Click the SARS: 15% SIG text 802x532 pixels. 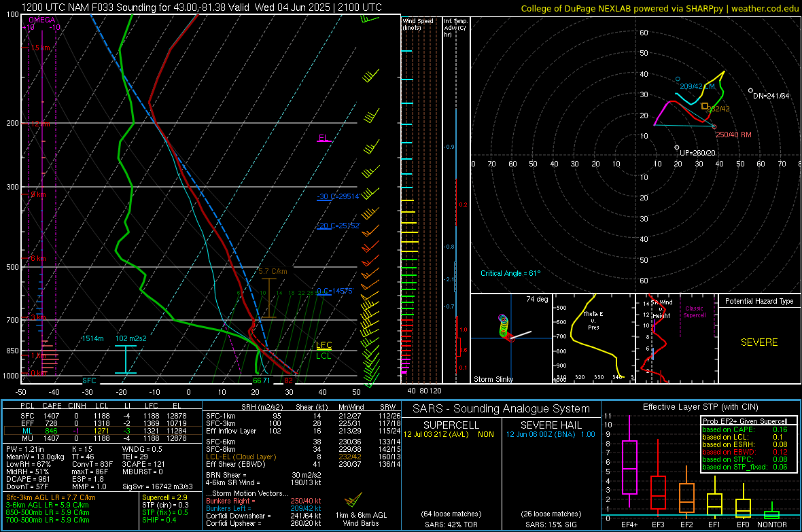551,525
